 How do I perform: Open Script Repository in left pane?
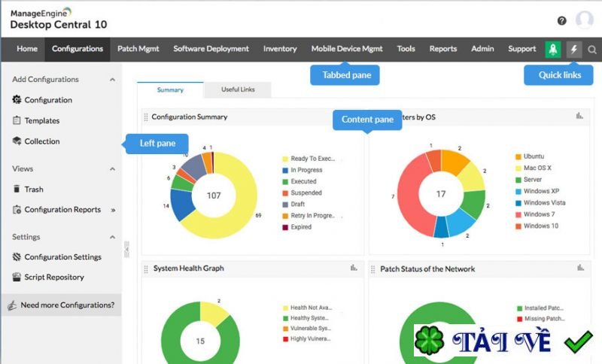[x=54, y=277]
